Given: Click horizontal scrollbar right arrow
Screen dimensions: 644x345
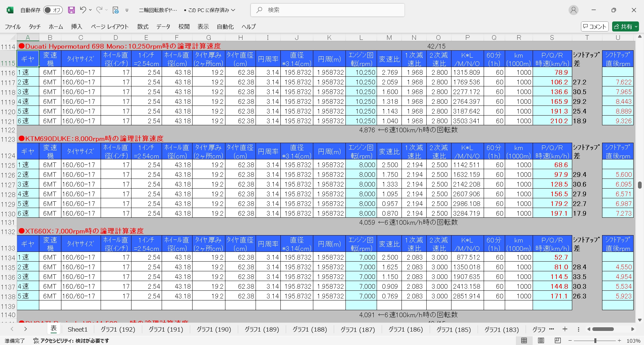Looking at the screenshot, I should [633, 329].
